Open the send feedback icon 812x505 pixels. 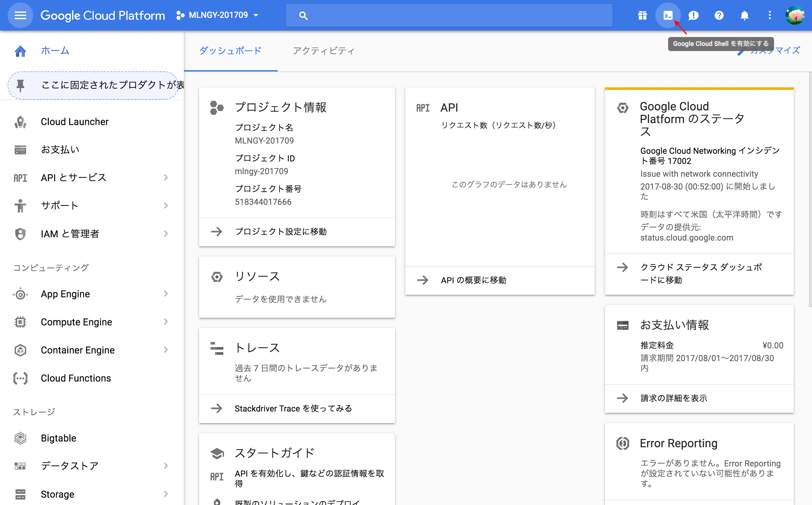tap(693, 15)
